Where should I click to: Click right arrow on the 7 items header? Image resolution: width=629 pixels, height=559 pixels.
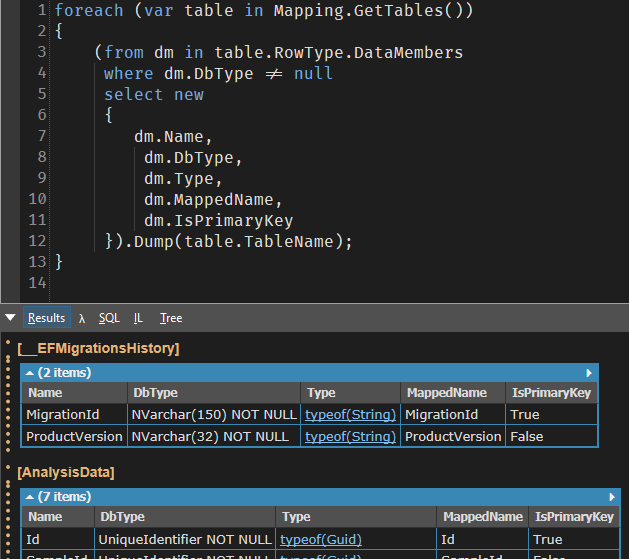[x=611, y=496]
